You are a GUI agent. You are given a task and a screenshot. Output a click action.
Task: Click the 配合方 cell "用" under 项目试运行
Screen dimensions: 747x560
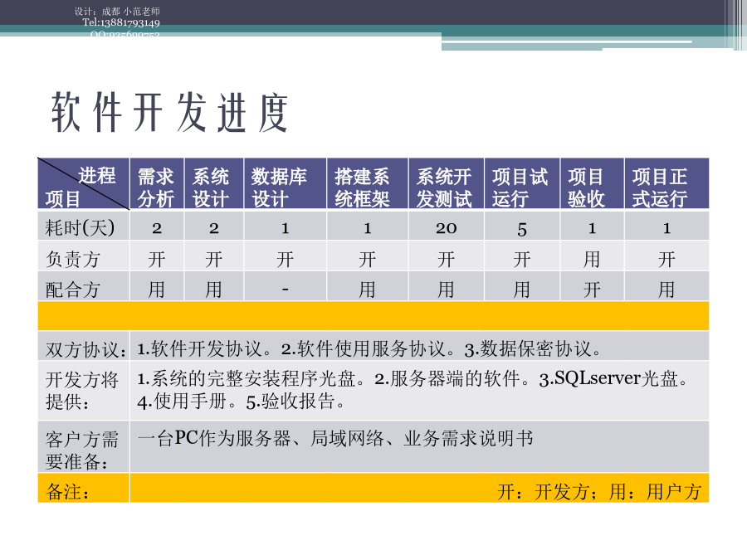[x=522, y=290]
